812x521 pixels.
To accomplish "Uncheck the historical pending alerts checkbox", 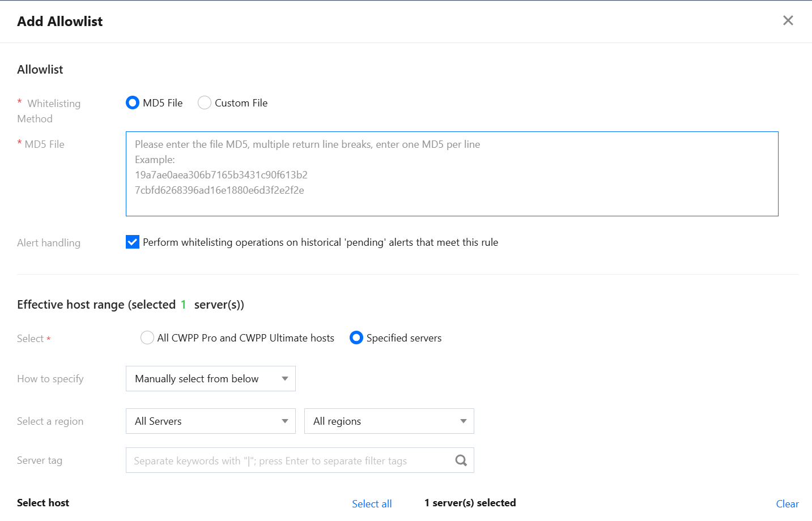I will tap(133, 242).
